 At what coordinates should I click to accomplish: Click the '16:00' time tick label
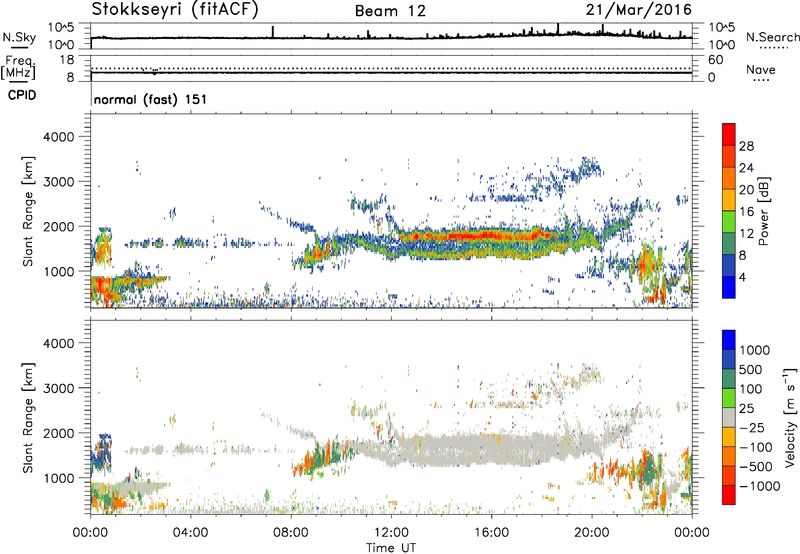[x=491, y=533]
